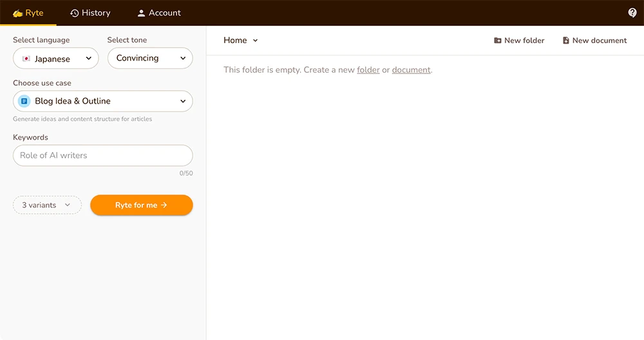The width and height of the screenshot is (644, 340).
Task: Click the Ryte hand logo icon
Action: tap(17, 13)
